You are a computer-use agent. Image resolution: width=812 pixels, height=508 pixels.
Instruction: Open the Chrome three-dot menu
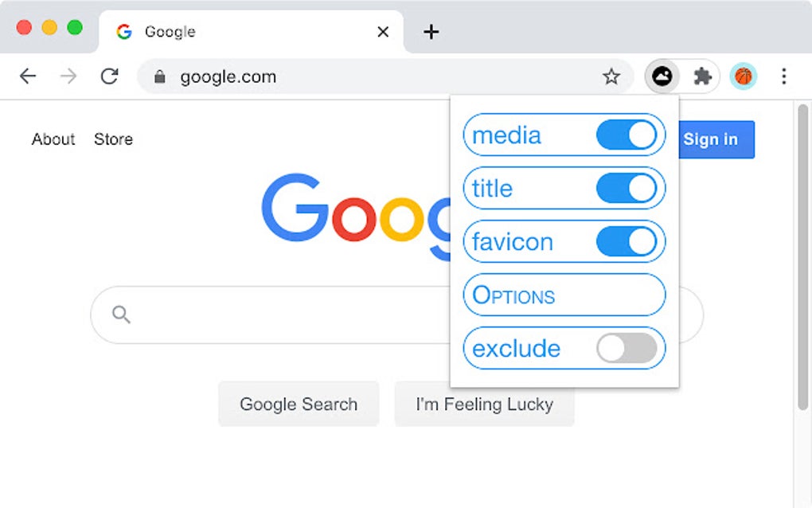pos(784,76)
